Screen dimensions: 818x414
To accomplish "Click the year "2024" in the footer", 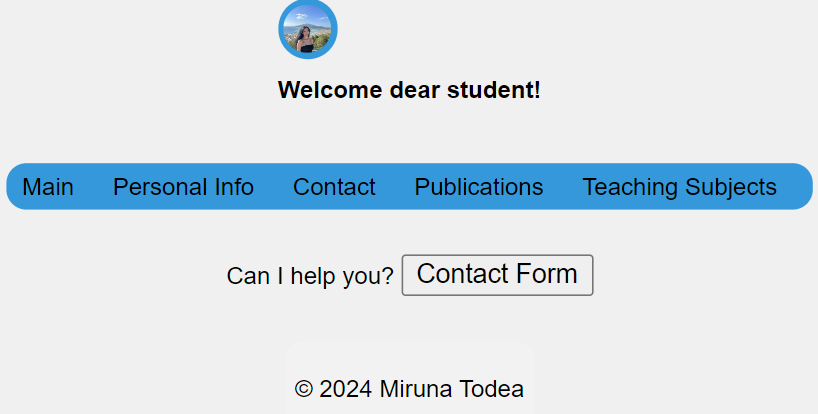I will click(x=346, y=389).
